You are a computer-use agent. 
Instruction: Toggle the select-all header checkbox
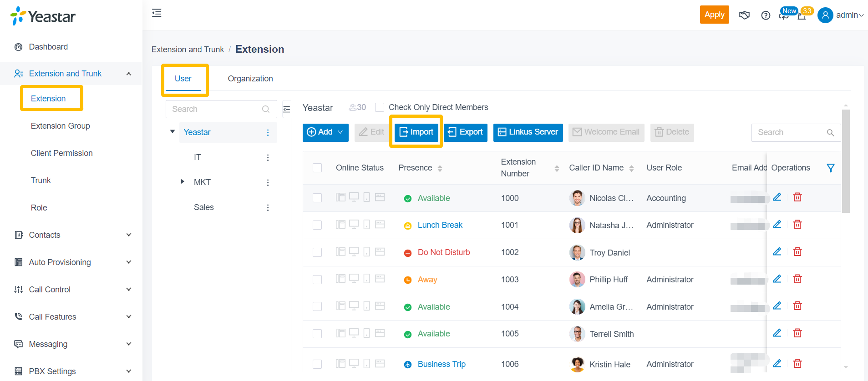click(317, 168)
